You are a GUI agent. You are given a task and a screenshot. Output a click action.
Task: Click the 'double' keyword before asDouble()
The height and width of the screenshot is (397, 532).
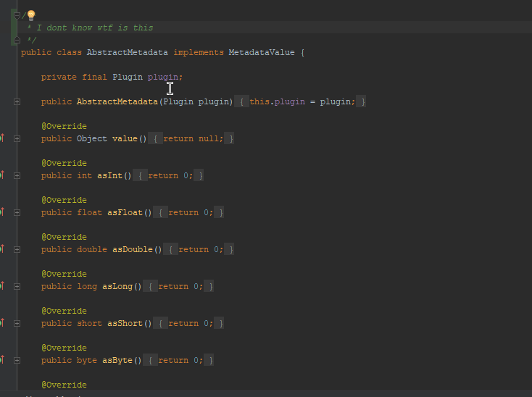[x=91, y=249]
